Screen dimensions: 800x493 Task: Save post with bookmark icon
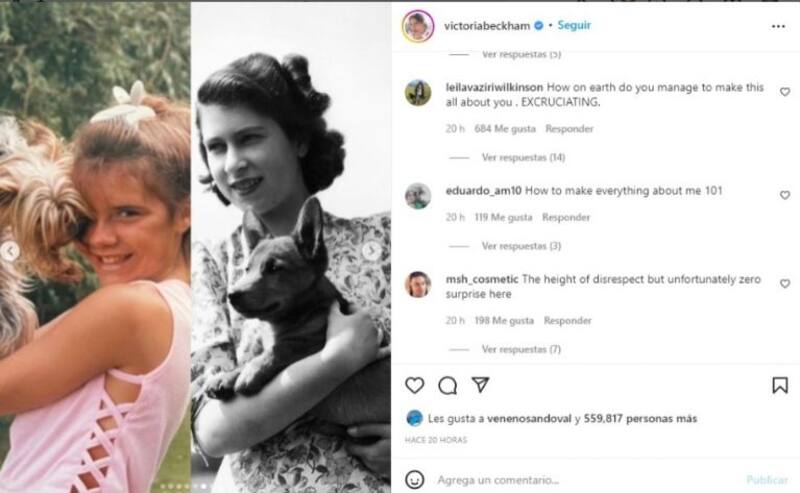point(780,385)
